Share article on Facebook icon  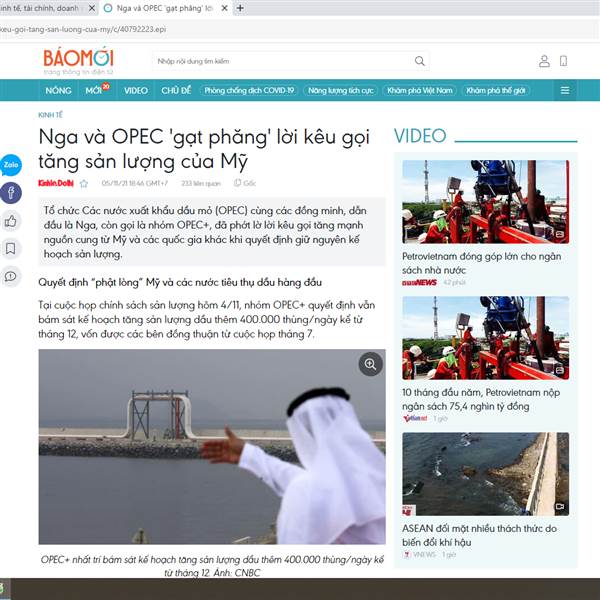11,193
